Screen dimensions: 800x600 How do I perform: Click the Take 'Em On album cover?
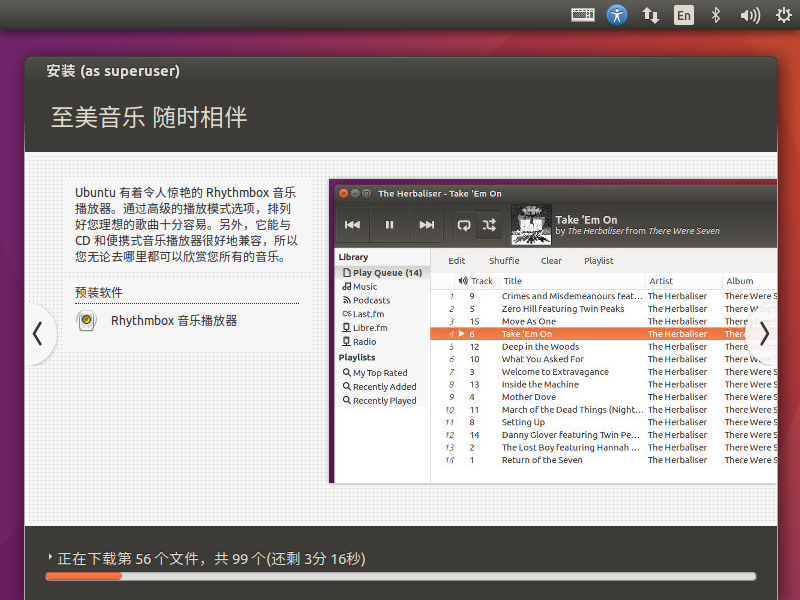click(x=531, y=224)
